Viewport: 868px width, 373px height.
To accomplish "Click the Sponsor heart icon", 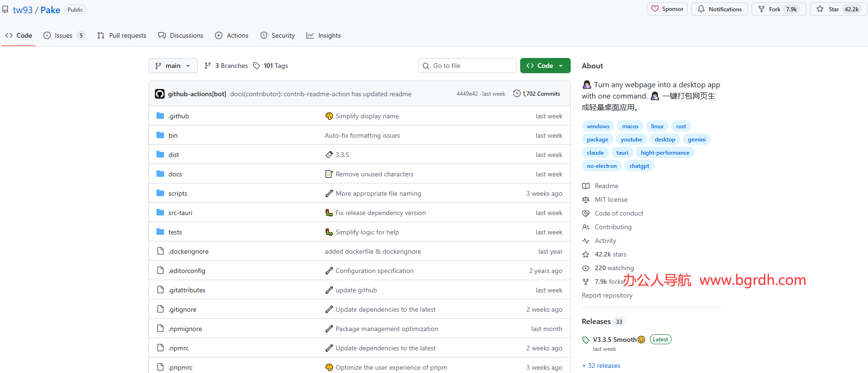I will click(655, 9).
